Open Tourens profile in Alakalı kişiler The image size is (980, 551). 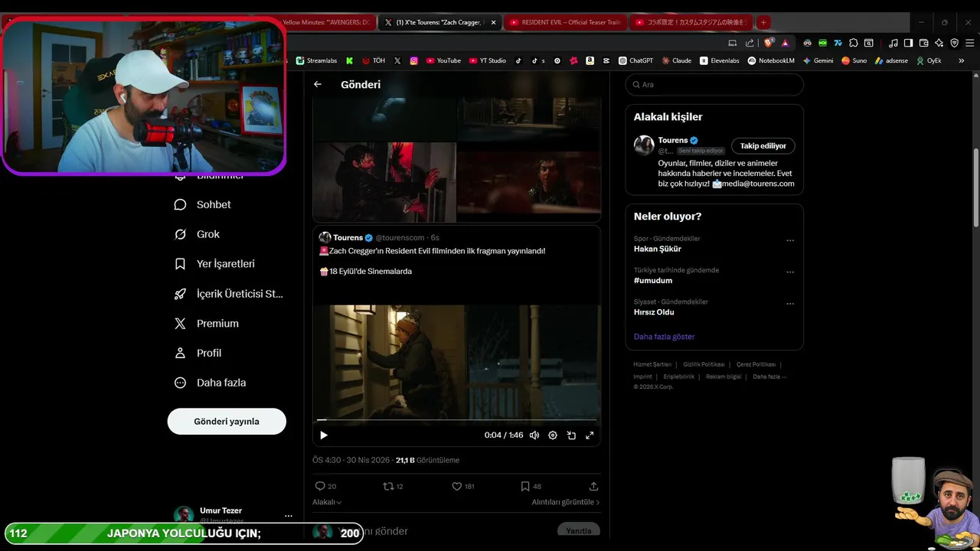tap(673, 140)
